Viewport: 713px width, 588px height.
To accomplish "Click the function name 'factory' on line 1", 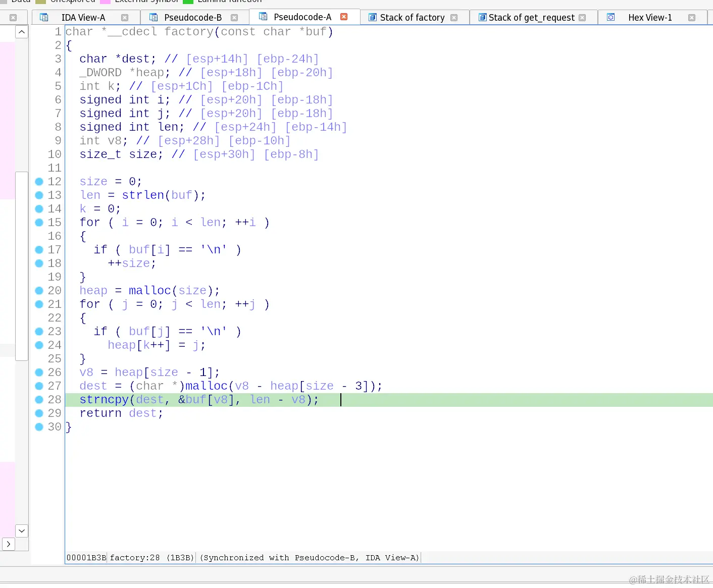I will [189, 32].
